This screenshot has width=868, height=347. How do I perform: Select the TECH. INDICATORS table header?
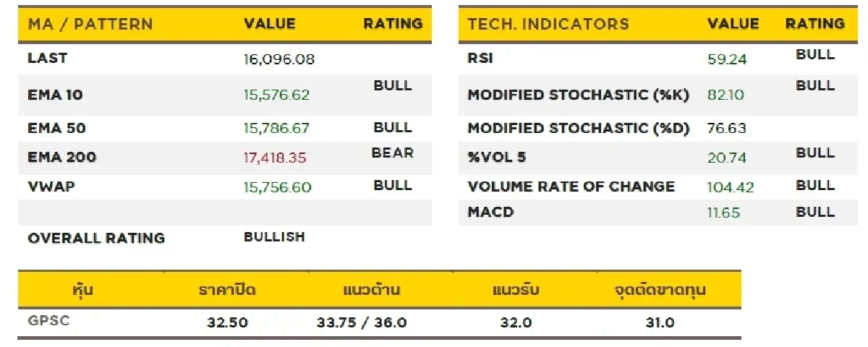coord(548,24)
